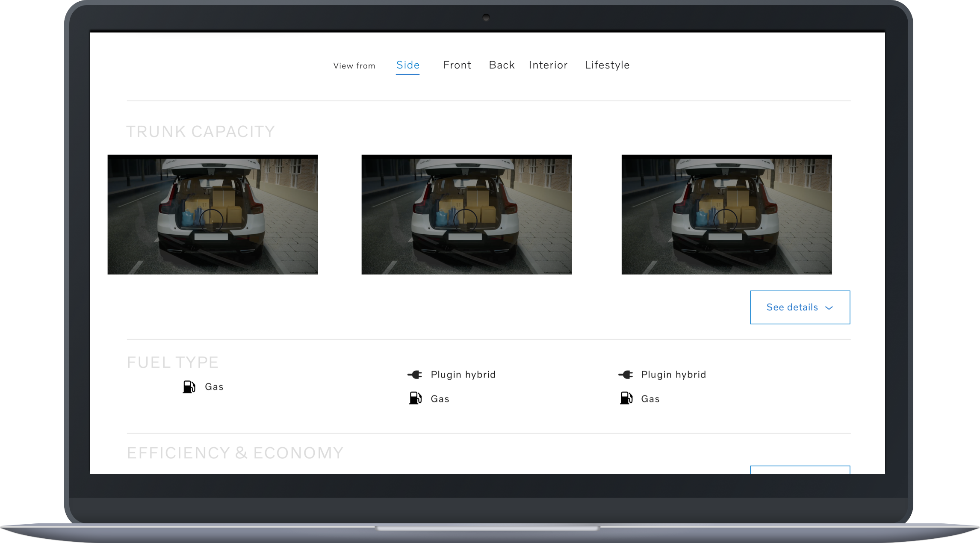980x543 pixels.
Task: Click the EFFICIENCY & ECONOMY heading
Action: (x=235, y=453)
